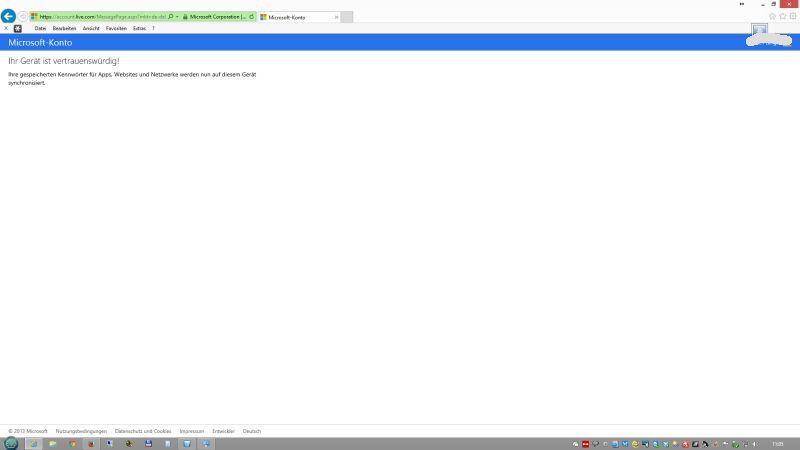This screenshot has width=800, height=450.
Task: Open the Start orb on the taskbar
Action: (11, 443)
